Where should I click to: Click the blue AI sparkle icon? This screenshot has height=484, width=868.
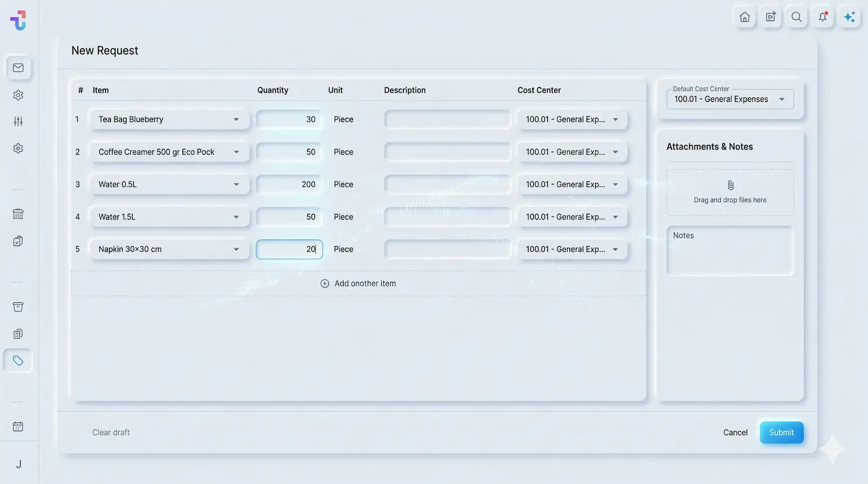coord(849,17)
